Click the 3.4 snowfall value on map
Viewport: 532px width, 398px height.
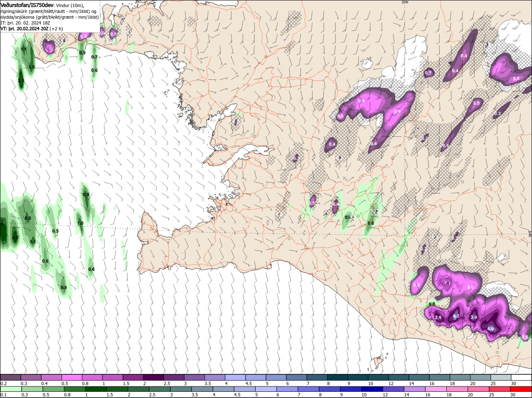[473, 317]
